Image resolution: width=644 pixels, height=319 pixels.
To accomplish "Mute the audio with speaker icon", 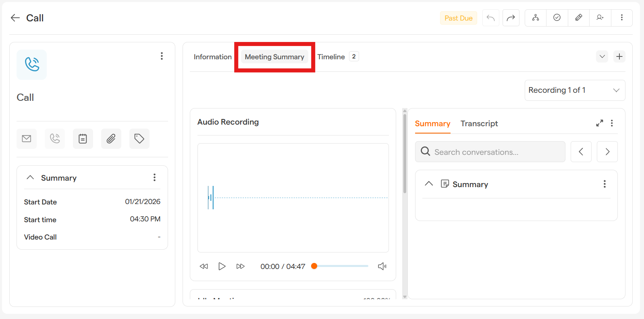I will pyautogui.click(x=382, y=266).
